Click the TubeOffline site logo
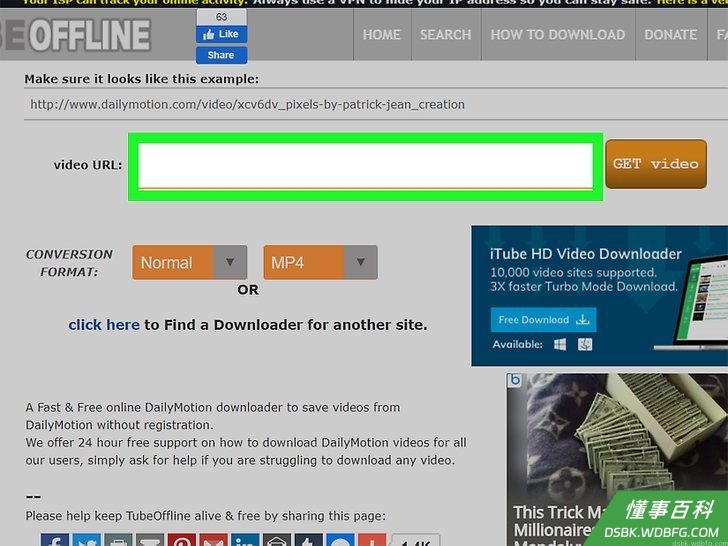The image size is (728, 546). [76, 35]
